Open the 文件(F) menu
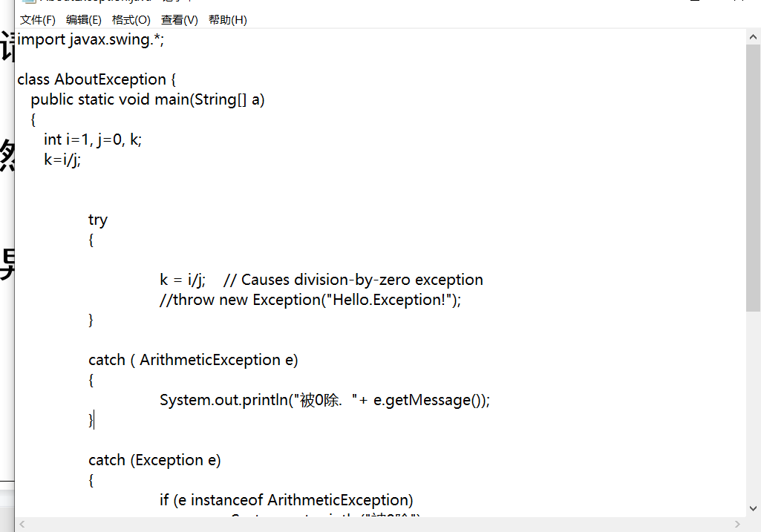Screen dimensions: 761x532 point(38,20)
